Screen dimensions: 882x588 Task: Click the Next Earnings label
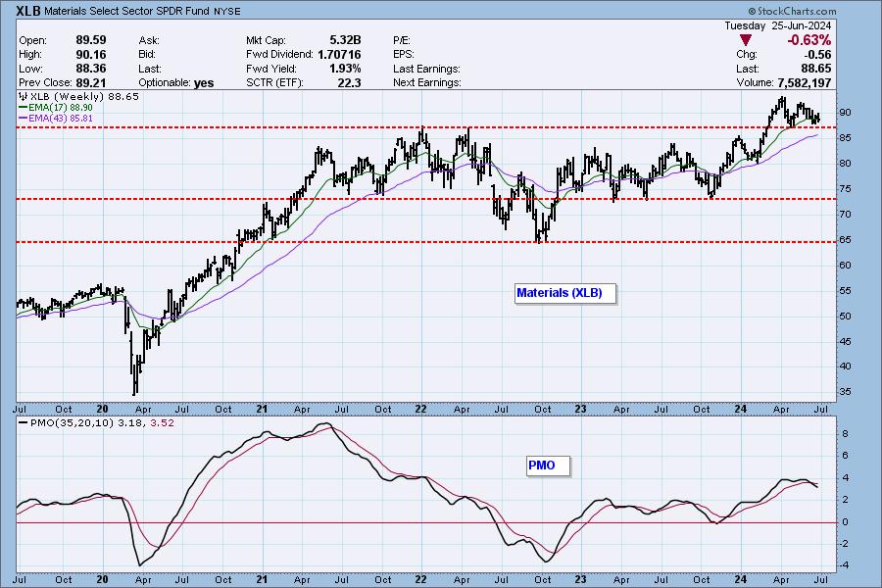[427, 82]
